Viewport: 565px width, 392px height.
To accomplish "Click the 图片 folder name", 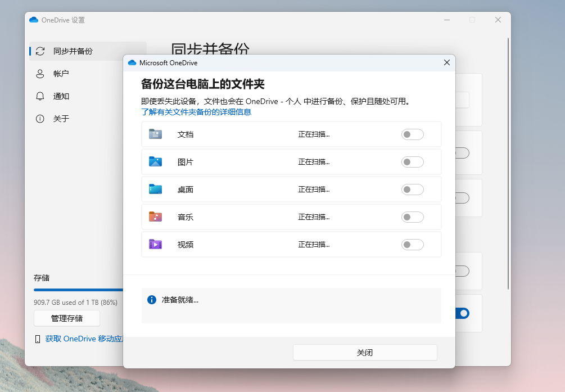I will point(185,162).
